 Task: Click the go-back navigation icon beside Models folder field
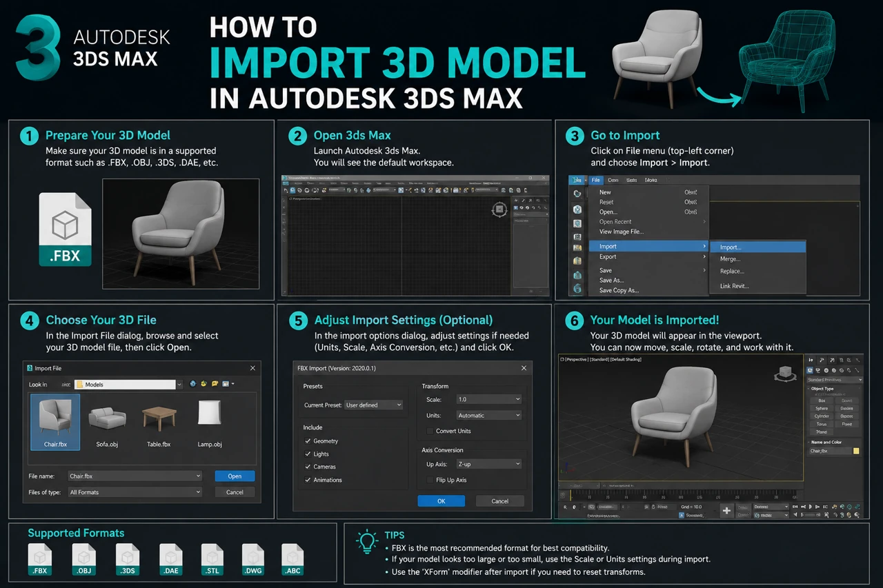193,384
